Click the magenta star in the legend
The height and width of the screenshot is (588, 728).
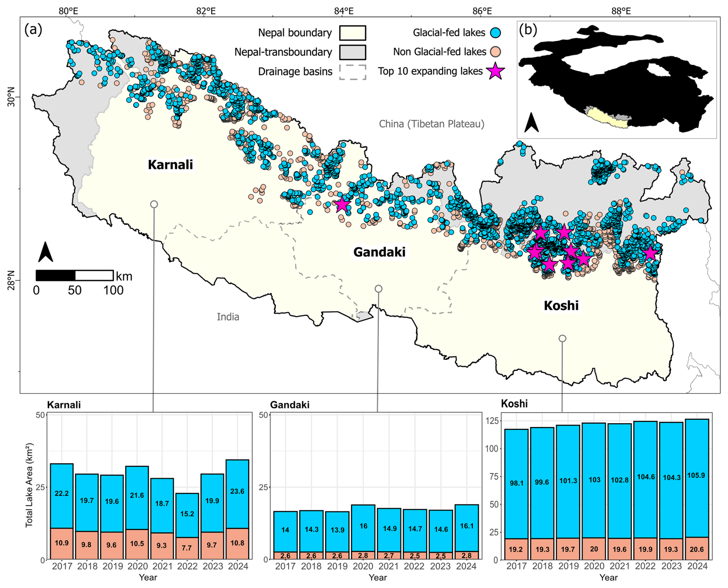click(495, 71)
